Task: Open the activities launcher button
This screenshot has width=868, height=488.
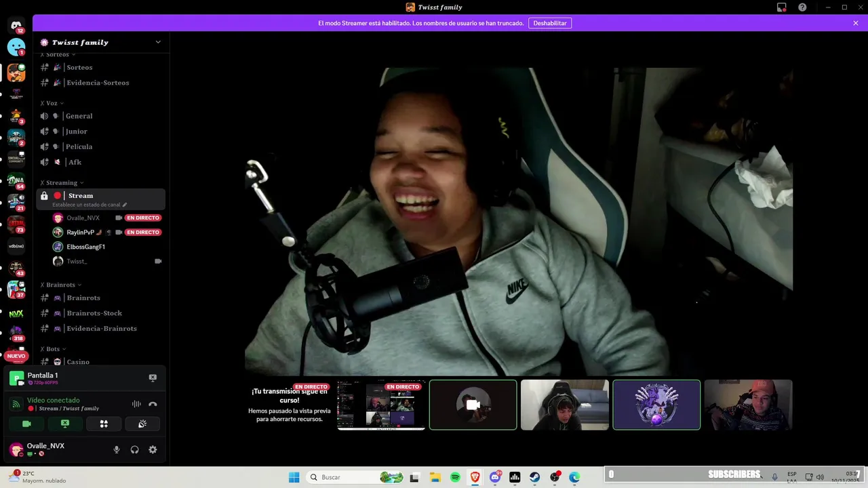Action: pos(104,424)
